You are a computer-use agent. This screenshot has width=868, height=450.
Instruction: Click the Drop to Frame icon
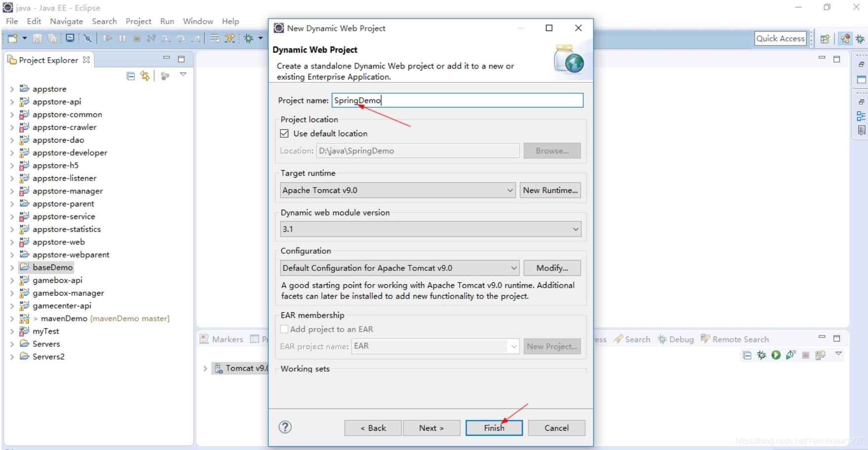click(x=214, y=38)
